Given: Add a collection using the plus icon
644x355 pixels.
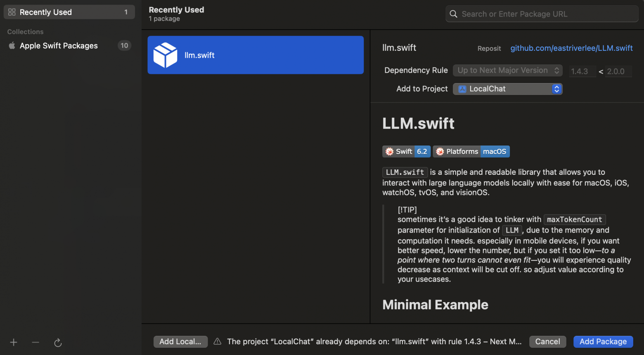Looking at the screenshot, I should (13, 342).
